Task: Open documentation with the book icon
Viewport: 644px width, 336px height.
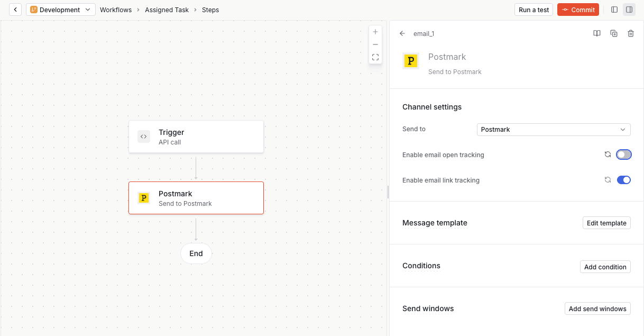Action: tap(596, 33)
